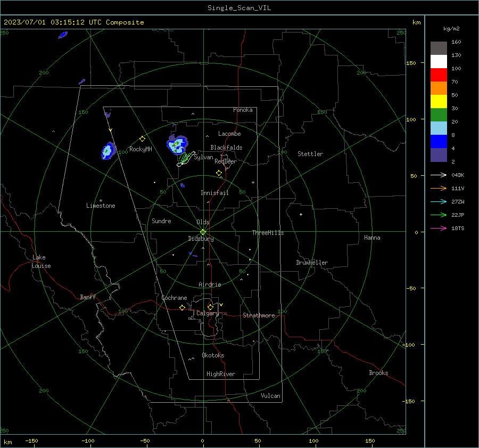Click the 160 value on the color scale
479x448 pixels.
point(457,42)
